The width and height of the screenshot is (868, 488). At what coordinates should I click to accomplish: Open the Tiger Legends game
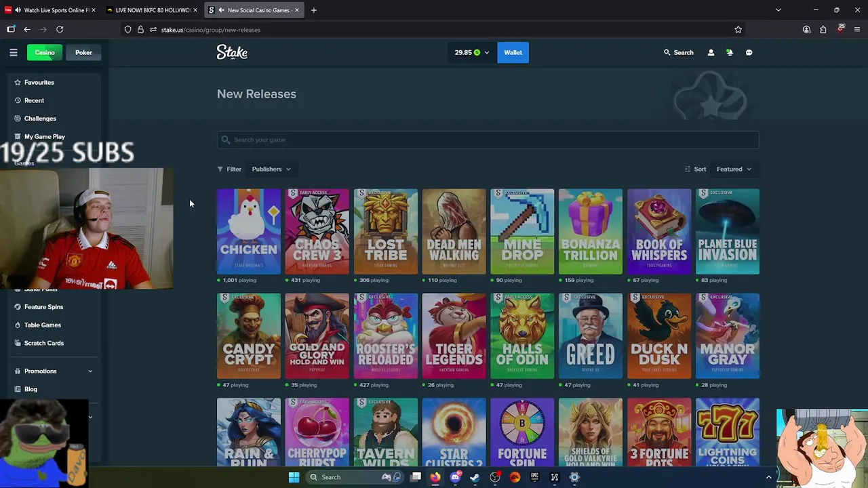click(x=454, y=335)
